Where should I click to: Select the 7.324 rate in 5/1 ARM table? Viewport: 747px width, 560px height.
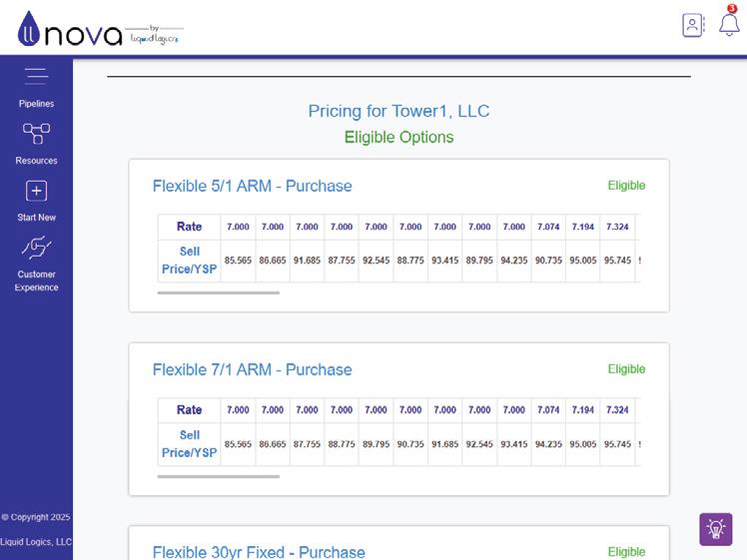617,227
